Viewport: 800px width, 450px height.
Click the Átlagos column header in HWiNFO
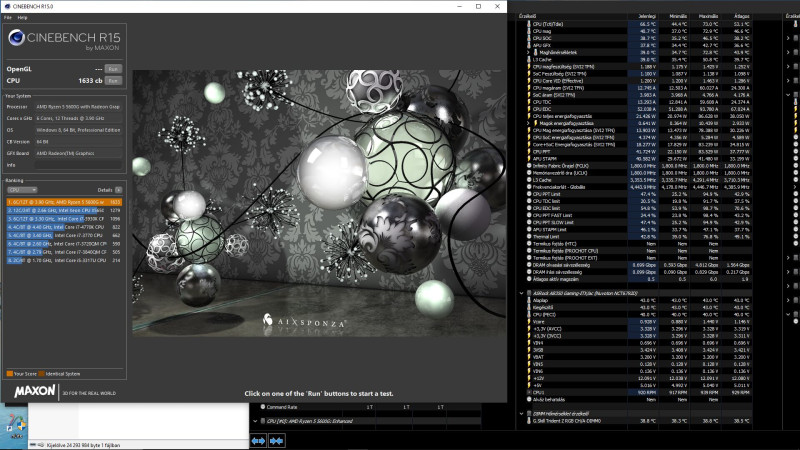pos(741,16)
